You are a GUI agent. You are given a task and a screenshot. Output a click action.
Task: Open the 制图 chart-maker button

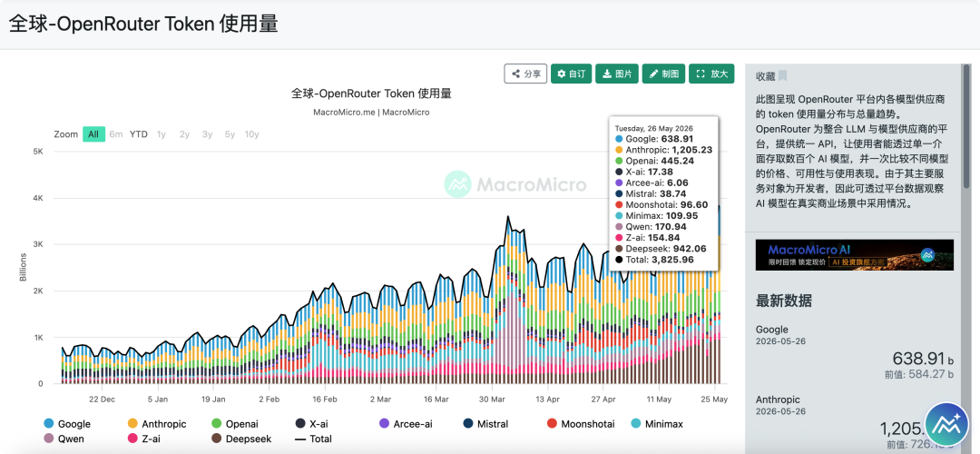click(663, 74)
